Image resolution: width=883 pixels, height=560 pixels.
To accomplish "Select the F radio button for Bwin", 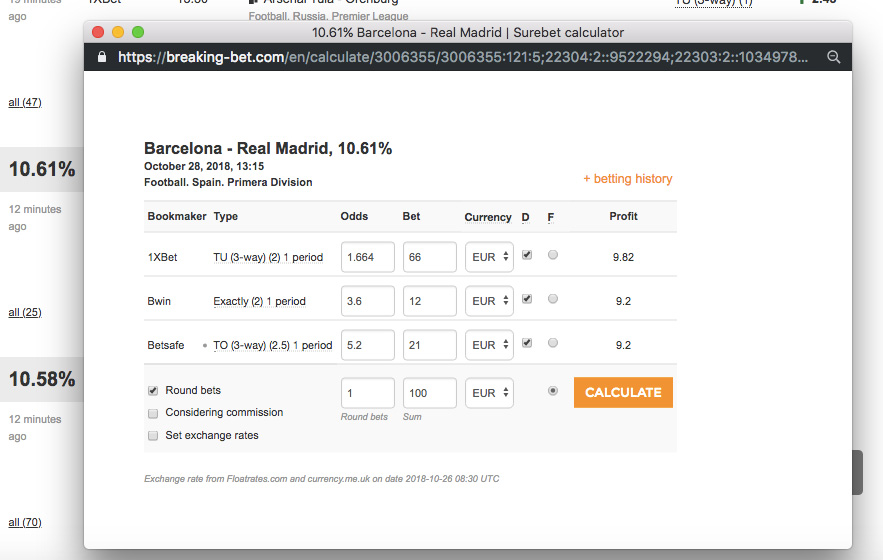I will pyautogui.click(x=553, y=299).
